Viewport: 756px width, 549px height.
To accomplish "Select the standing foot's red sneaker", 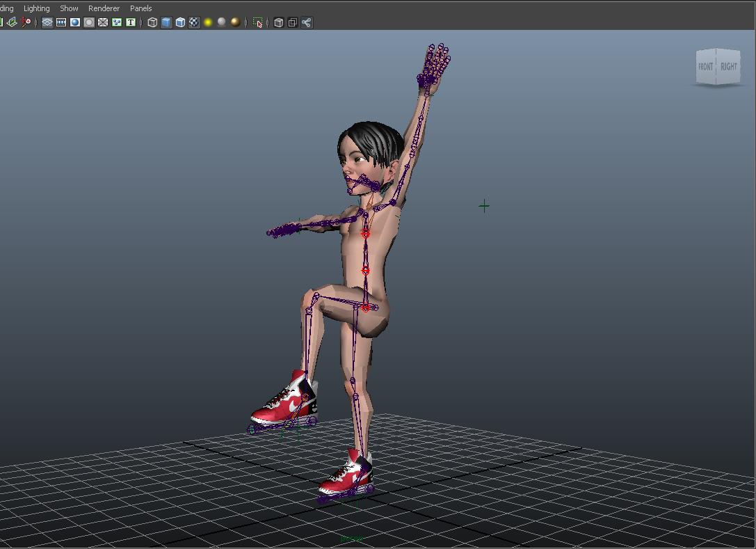I will point(347,472).
